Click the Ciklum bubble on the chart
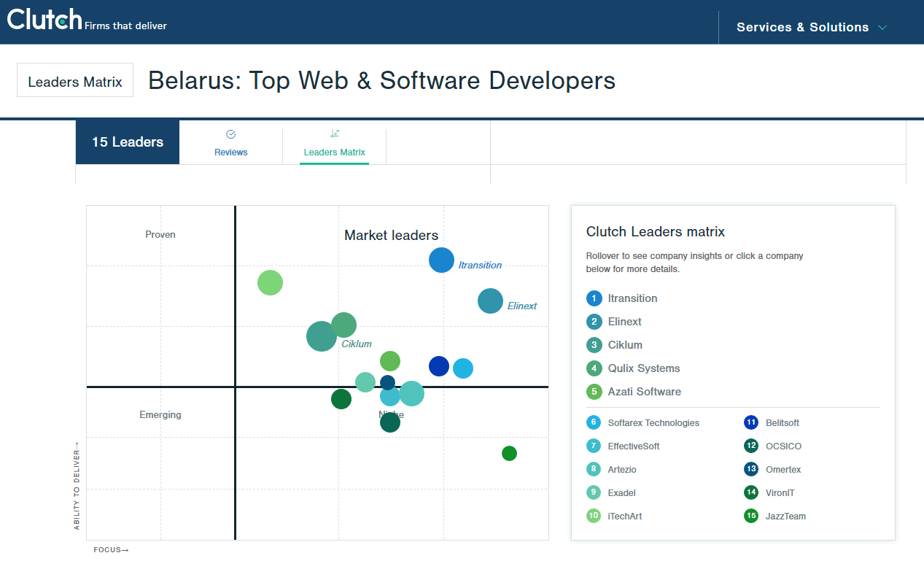 [321, 336]
